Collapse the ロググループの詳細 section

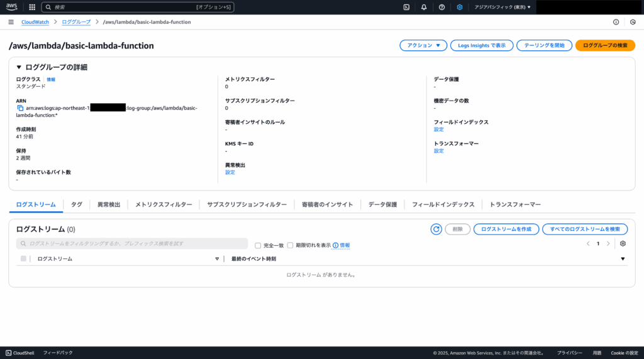(x=19, y=67)
